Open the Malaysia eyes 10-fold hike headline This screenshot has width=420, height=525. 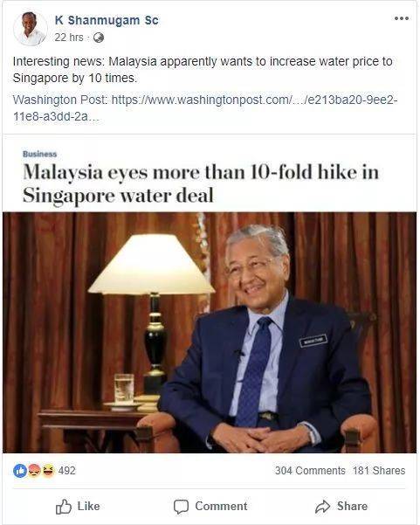(x=201, y=183)
